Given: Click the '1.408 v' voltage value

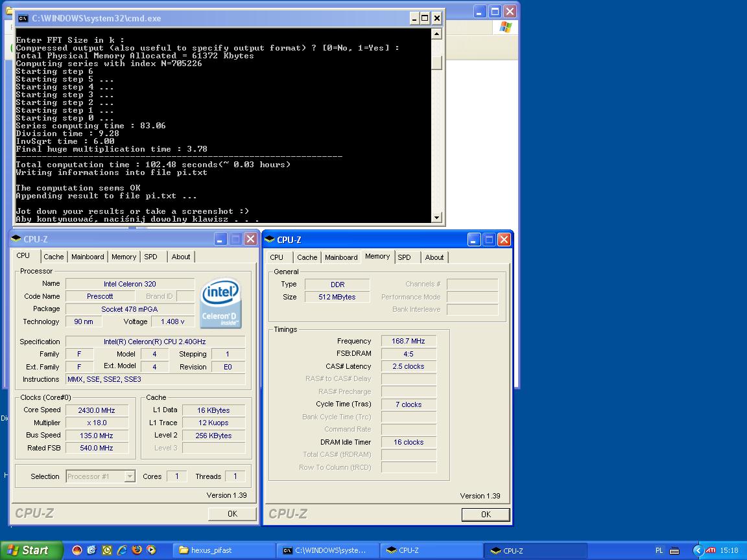Looking at the screenshot, I should pos(173,321).
